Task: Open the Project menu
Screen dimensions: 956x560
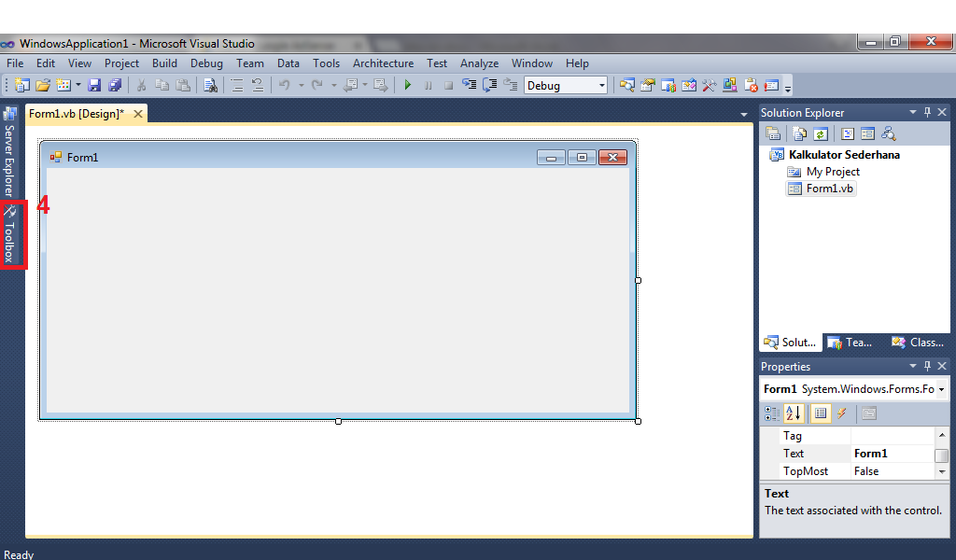Action: [x=121, y=63]
